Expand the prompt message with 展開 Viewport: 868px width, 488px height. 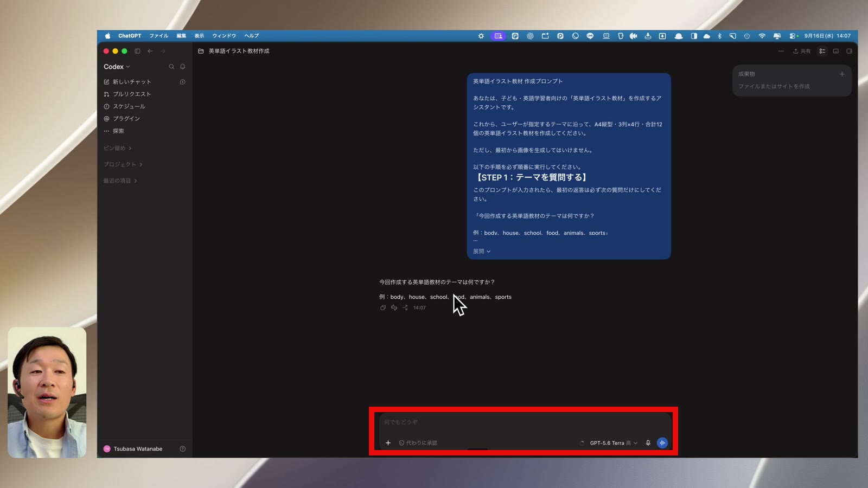click(x=482, y=251)
